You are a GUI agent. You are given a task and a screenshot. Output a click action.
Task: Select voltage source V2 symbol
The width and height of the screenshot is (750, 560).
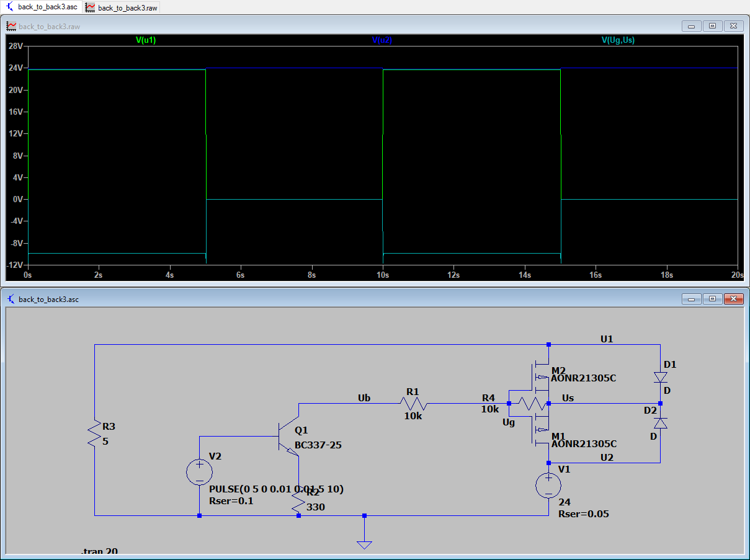(x=199, y=473)
